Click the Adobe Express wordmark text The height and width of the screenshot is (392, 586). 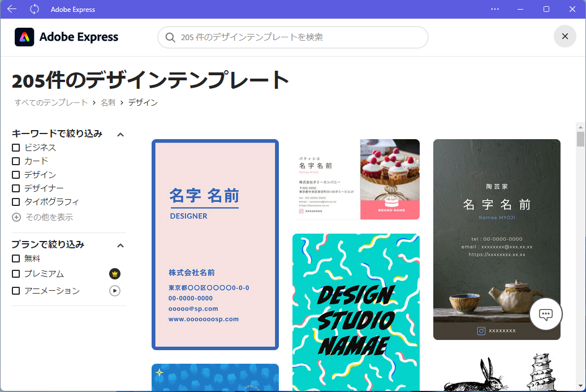(x=79, y=37)
